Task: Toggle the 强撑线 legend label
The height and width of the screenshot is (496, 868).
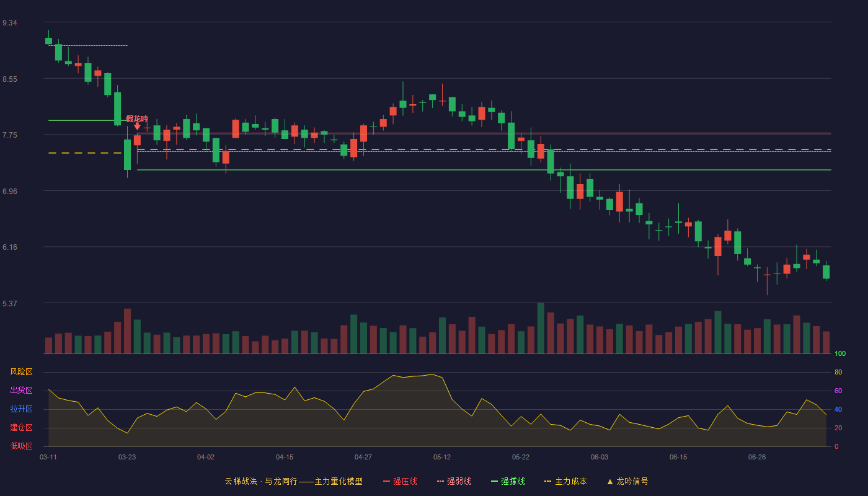Action: (x=513, y=482)
